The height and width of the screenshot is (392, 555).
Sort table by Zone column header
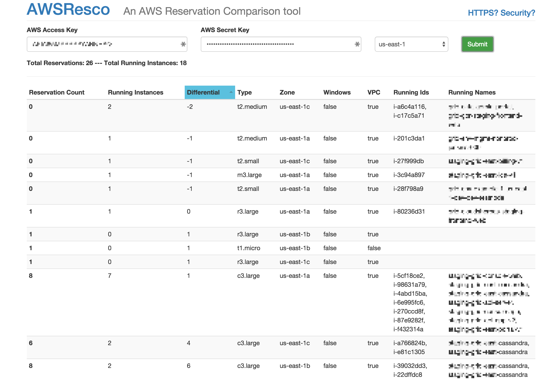click(287, 92)
